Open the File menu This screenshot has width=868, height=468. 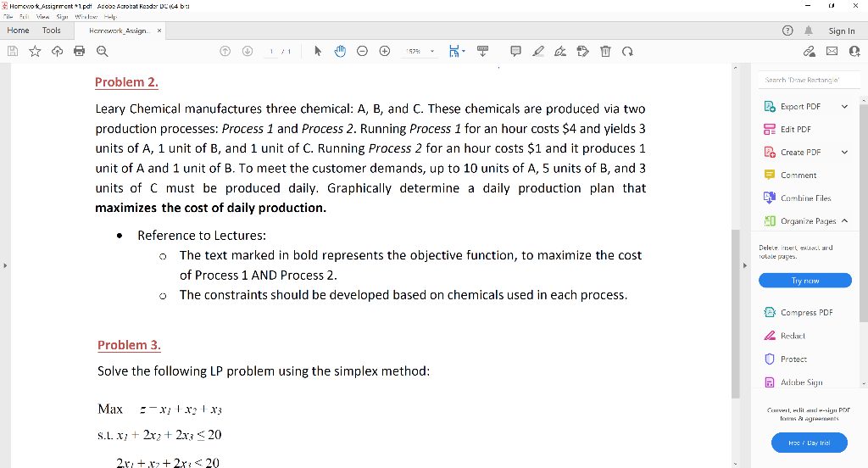[x=8, y=17]
